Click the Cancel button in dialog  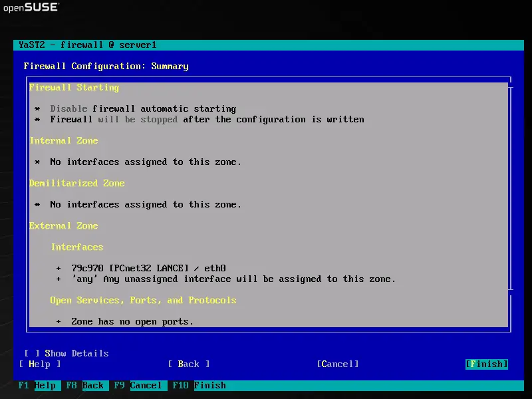point(338,364)
